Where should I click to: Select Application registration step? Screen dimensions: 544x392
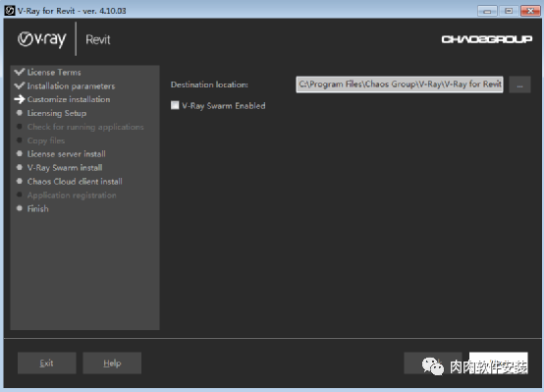click(x=72, y=196)
